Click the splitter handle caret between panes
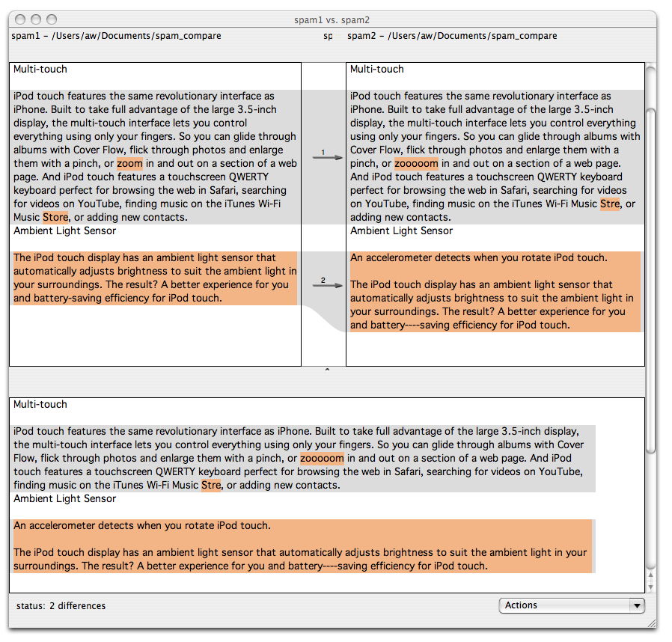The height and width of the screenshot is (642, 672). coord(328,370)
